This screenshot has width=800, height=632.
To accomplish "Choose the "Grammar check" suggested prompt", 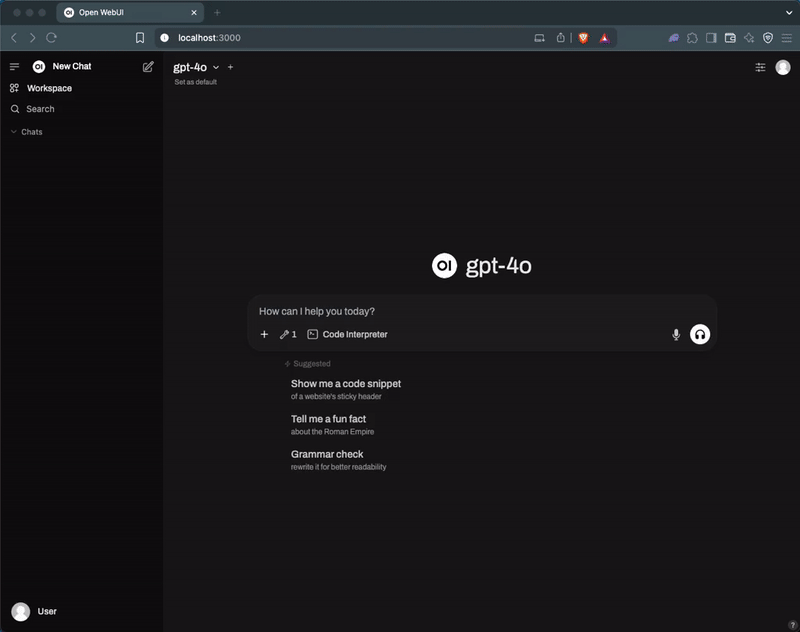I will [327, 454].
